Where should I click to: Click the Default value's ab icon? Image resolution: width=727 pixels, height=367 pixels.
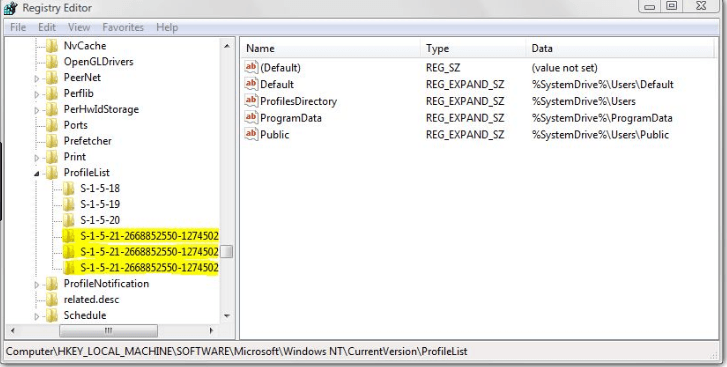[251, 84]
